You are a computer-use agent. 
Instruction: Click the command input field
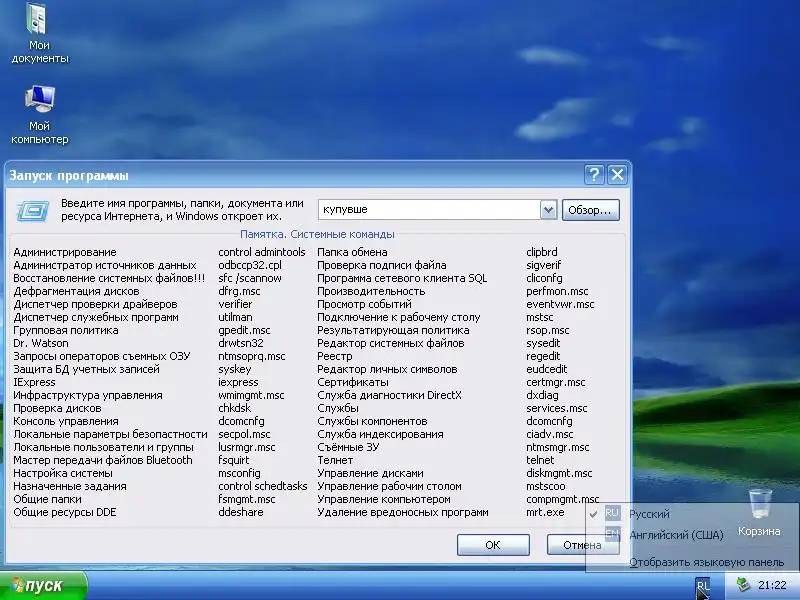pyautogui.click(x=429, y=210)
